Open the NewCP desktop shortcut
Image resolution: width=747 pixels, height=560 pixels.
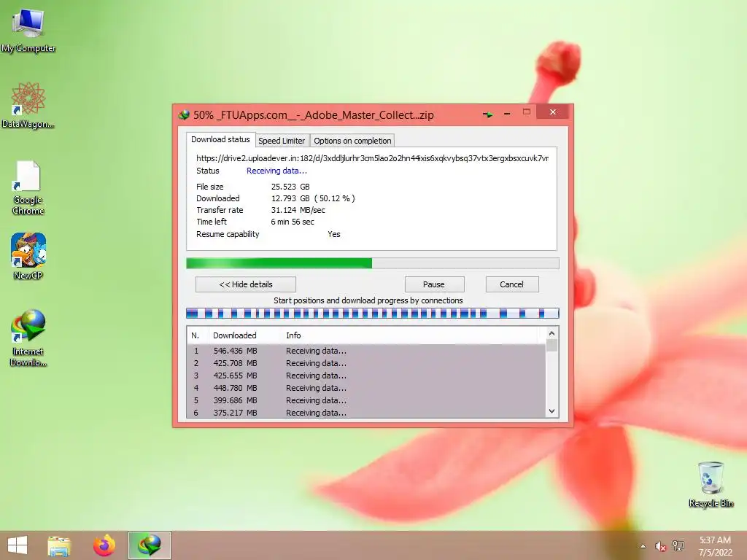click(x=28, y=256)
